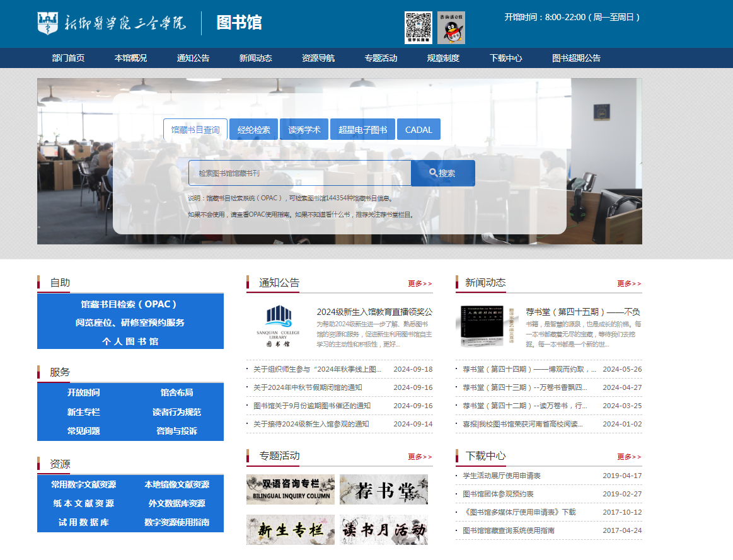Screen dimensions: 733x560
Task: Click the WeChat QR code image
Action: [418, 28]
